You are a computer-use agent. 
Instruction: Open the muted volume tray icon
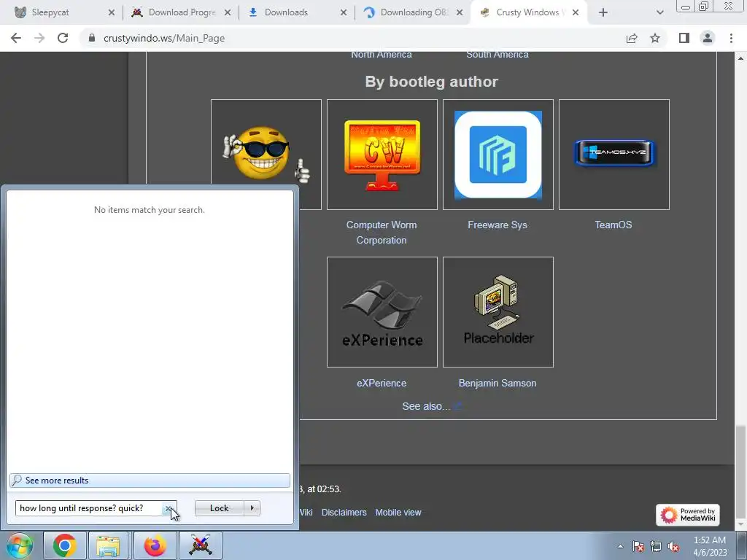(x=673, y=547)
